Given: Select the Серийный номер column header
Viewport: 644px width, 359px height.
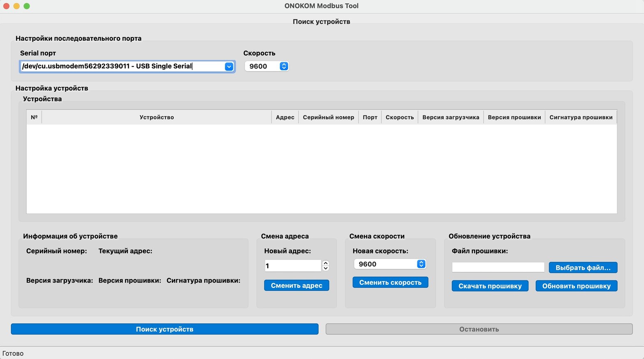Looking at the screenshot, I should [x=328, y=117].
